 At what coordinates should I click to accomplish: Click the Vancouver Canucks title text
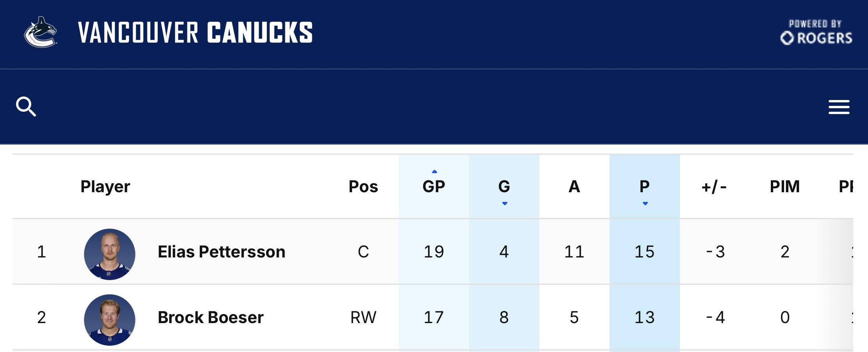(x=195, y=32)
